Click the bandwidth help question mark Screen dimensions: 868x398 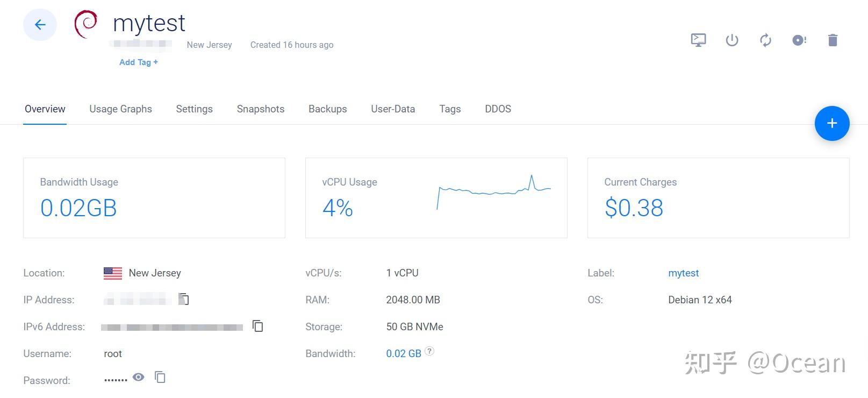429,351
